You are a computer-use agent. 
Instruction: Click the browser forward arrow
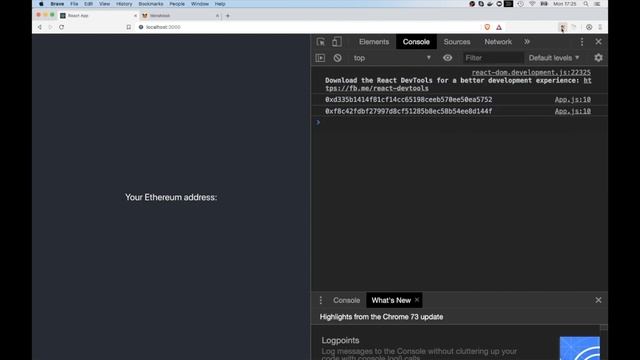tap(50, 27)
